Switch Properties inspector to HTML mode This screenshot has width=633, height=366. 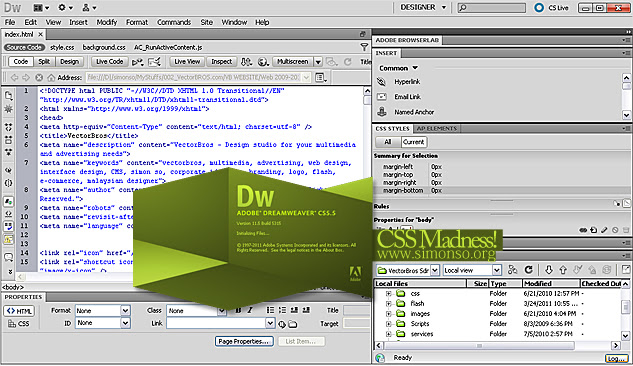(19, 311)
